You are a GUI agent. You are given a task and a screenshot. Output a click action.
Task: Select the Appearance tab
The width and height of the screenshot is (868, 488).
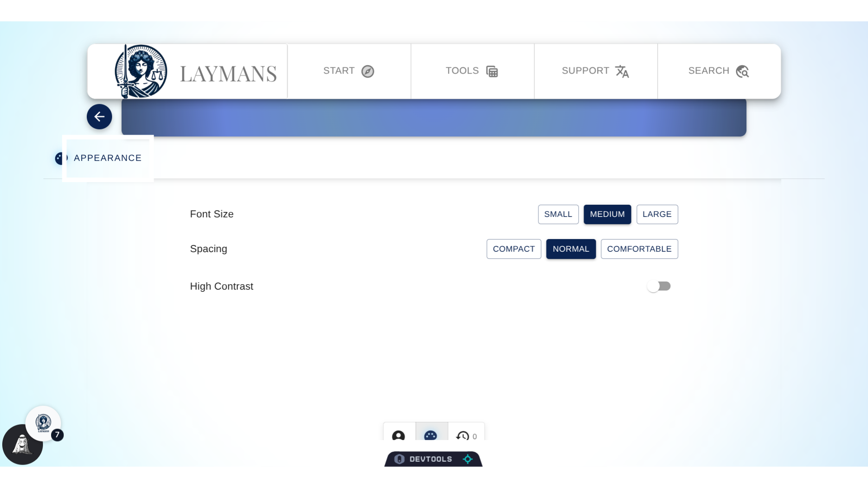click(x=108, y=158)
